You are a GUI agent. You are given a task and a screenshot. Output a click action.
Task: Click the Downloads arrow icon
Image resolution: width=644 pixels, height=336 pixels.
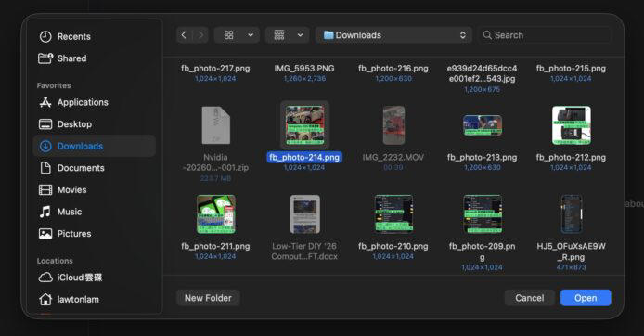tap(45, 146)
